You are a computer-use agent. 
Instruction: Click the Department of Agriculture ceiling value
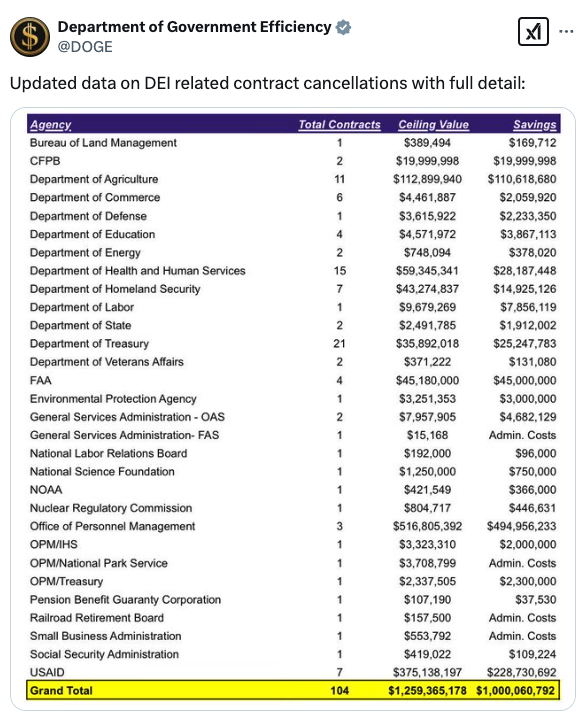427,179
